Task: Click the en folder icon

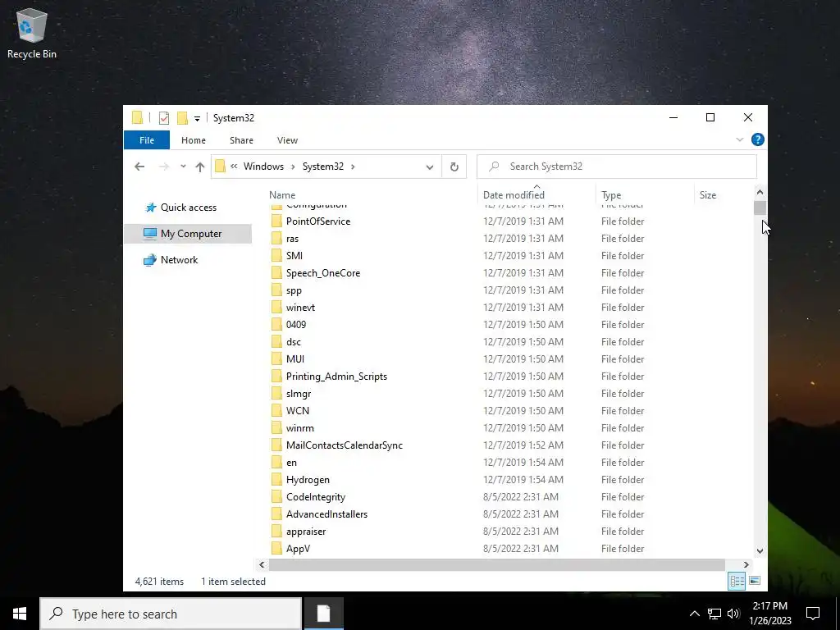Action: coord(276,463)
